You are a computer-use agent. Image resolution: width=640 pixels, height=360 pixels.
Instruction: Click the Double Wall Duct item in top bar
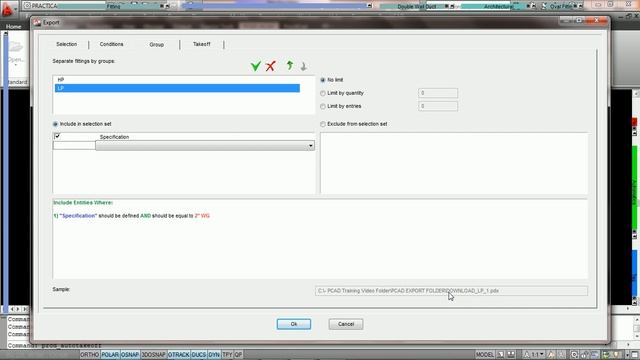pos(416,7)
